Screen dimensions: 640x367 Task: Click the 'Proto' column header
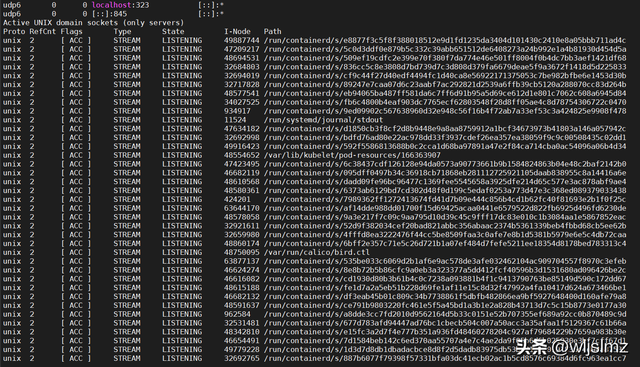point(14,31)
